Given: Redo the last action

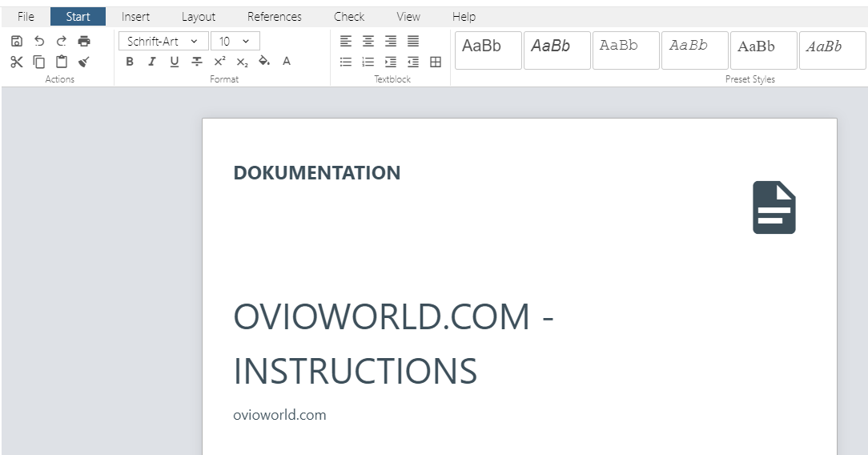Looking at the screenshot, I should (x=62, y=41).
